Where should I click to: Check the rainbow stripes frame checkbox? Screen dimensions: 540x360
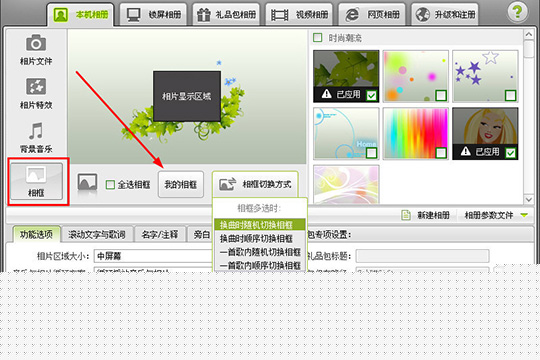(x=441, y=153)
